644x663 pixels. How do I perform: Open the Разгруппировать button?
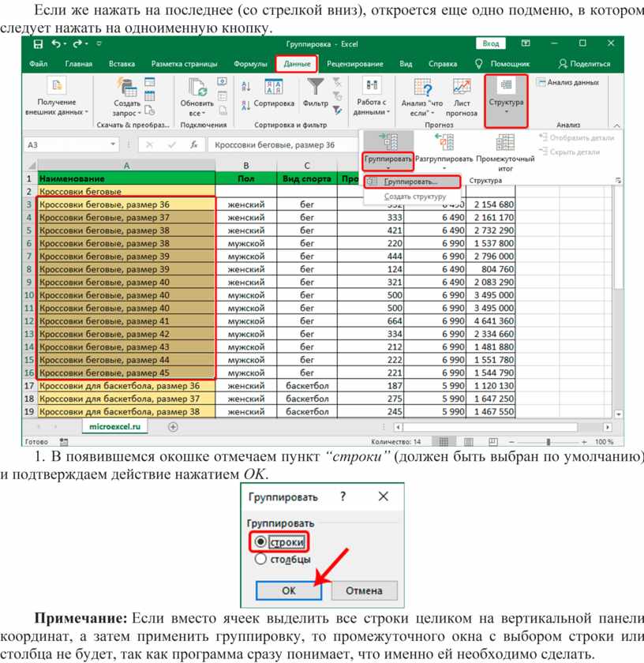444,152
